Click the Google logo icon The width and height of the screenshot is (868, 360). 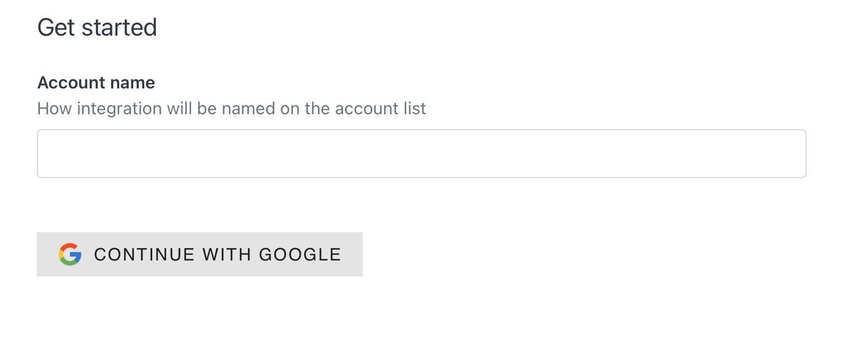(70, 254)
